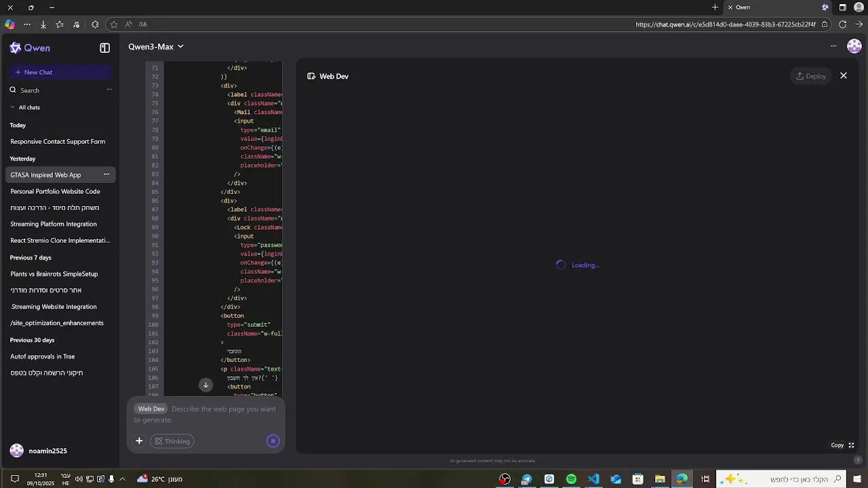Image resolution: width=868 pixels, height=488 pixels.
Task: Open File Explorer from the taskbar
Action: tap(660, 479)
